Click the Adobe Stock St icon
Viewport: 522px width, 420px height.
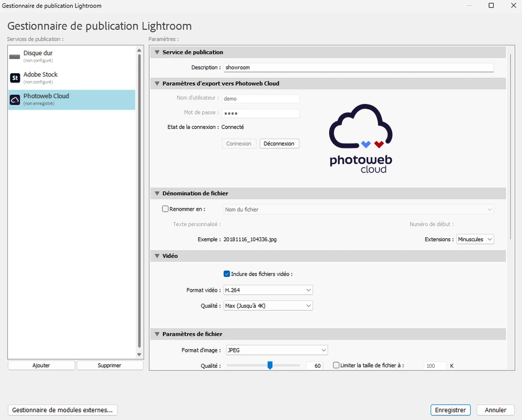coord(15,78)
